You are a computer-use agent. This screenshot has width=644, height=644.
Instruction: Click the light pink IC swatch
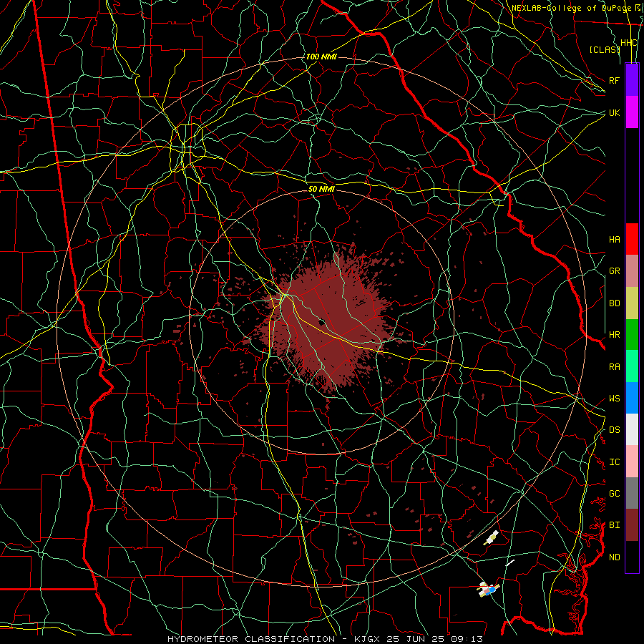pos(632,462)
